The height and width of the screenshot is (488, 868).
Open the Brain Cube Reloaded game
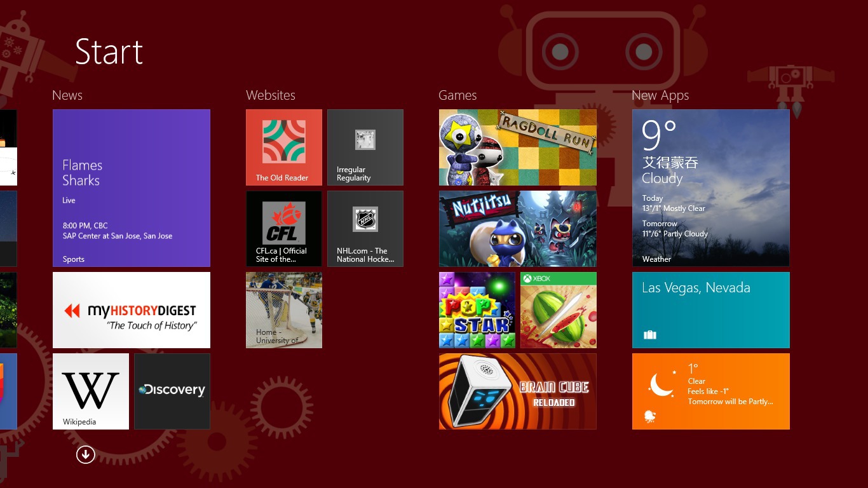518,391
